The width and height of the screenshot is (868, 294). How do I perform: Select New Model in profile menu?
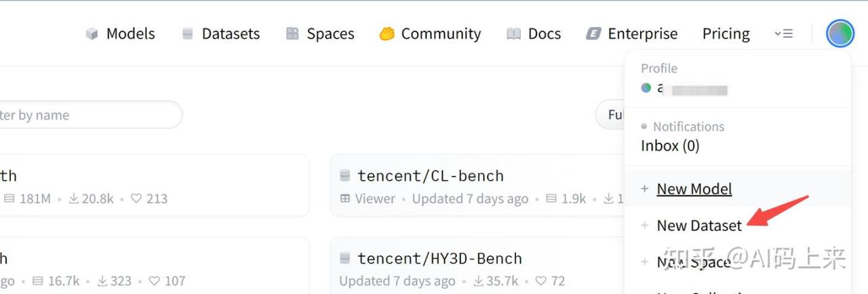point(694,189)
